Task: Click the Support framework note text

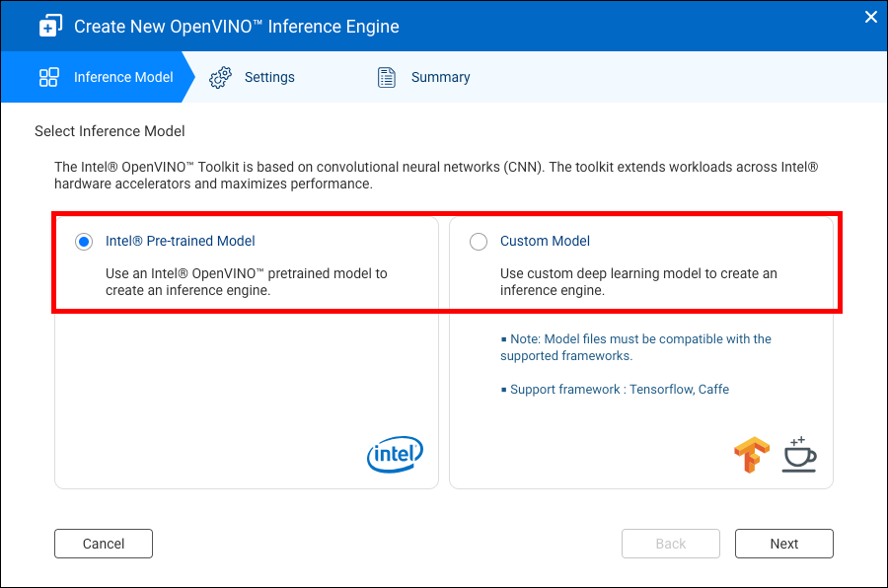Action: pyautogui.click(x=619, y=390)
